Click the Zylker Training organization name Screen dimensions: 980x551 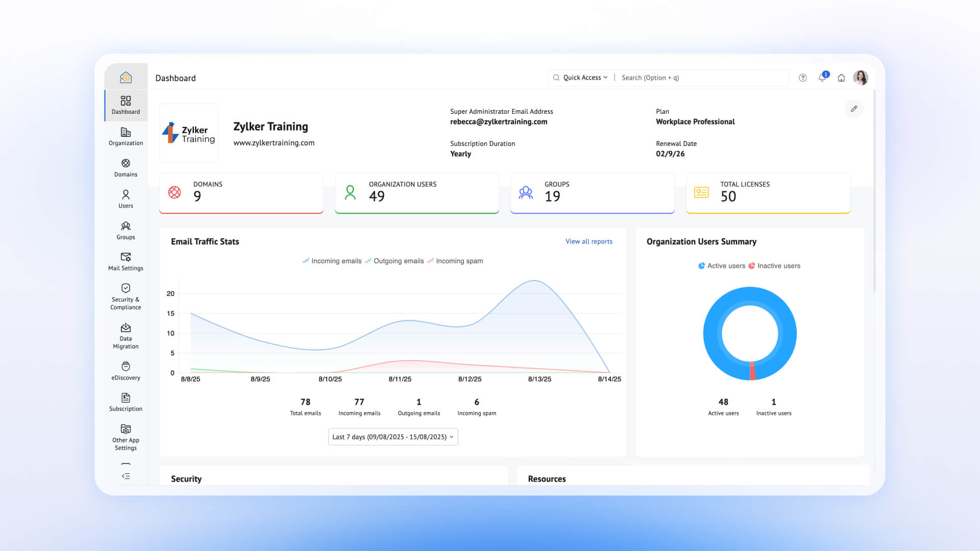(x=271, y=127)
